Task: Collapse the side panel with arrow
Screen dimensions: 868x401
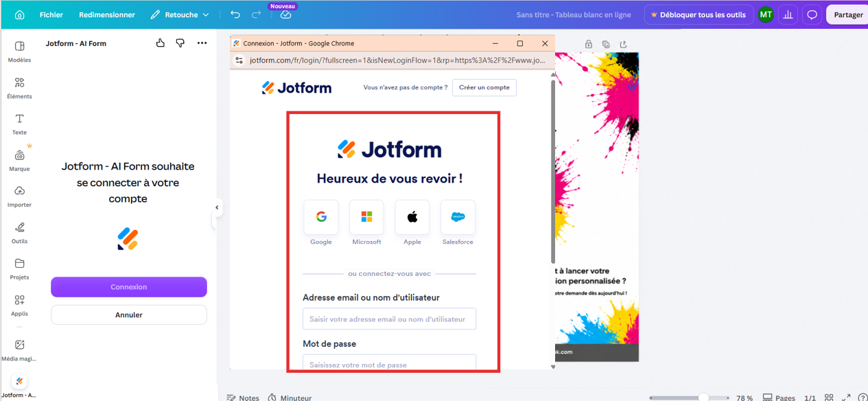Action: pyautogui.click(x=217, y=207)
